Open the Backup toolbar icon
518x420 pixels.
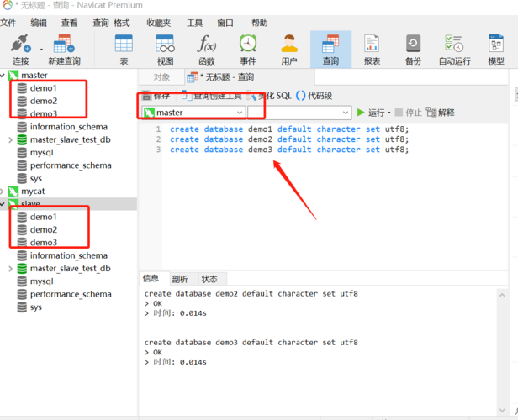pyautogui.click(x=413, y=50)
